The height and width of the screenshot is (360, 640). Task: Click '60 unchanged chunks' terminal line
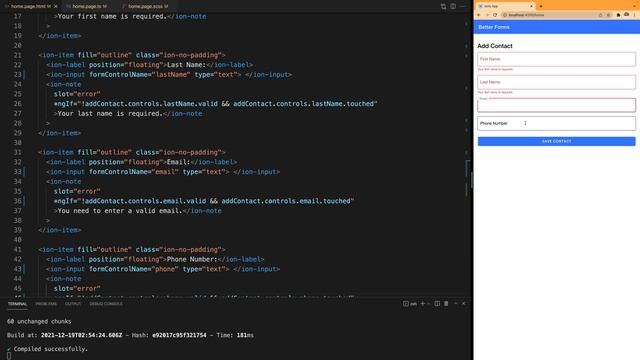[39, 322]
